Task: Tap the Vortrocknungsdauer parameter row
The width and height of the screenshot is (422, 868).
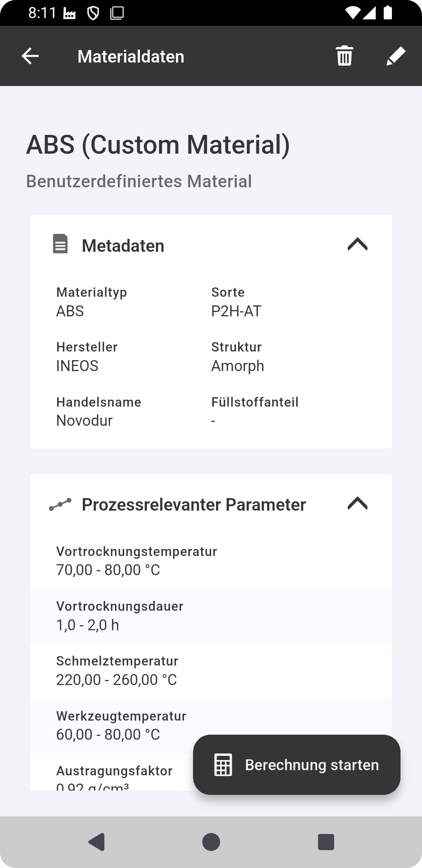Action: coord(211,616)
